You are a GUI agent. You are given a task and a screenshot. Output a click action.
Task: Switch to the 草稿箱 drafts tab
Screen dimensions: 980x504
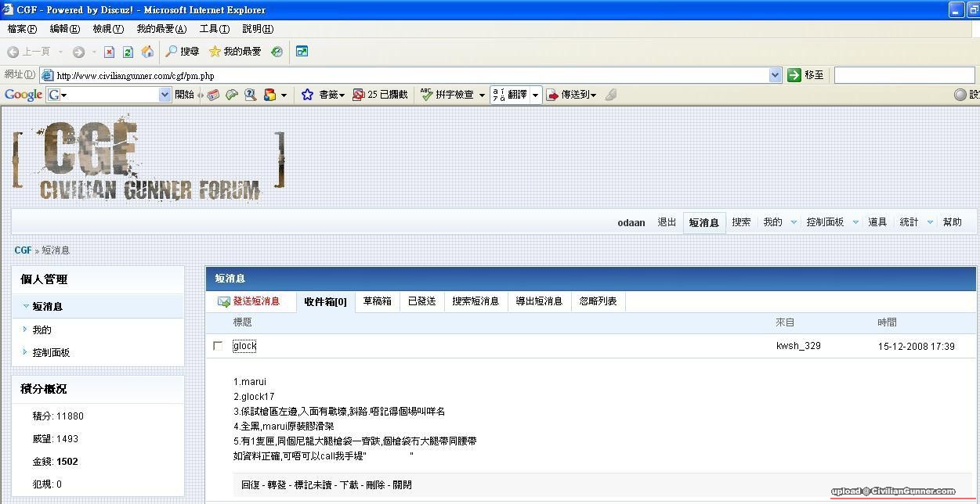point(377,301)
